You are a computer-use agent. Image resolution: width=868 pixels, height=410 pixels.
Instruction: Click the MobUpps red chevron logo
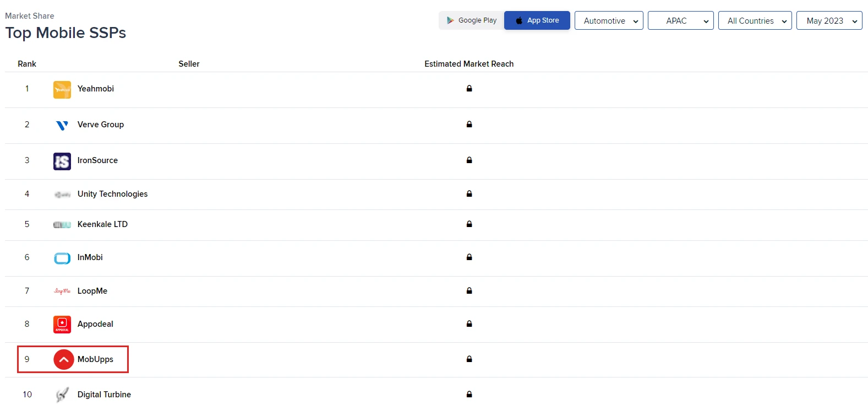(64, 360)
